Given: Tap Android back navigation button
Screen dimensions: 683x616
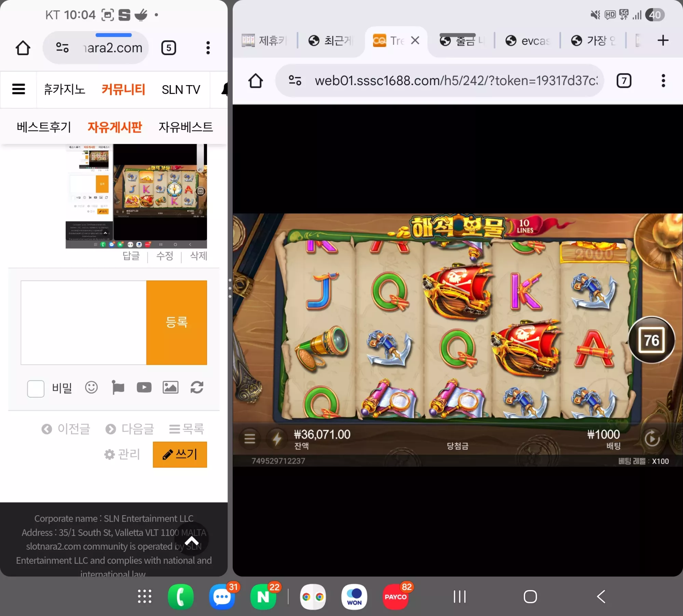Looking at the screenshot, I should (x=601, y=597).
